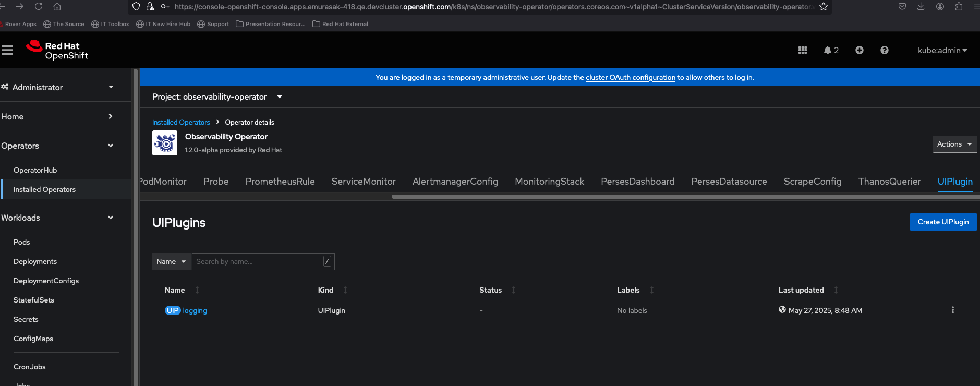
Task: Collapse the Workloads navigation section
Action: click(x=57, y=218)
